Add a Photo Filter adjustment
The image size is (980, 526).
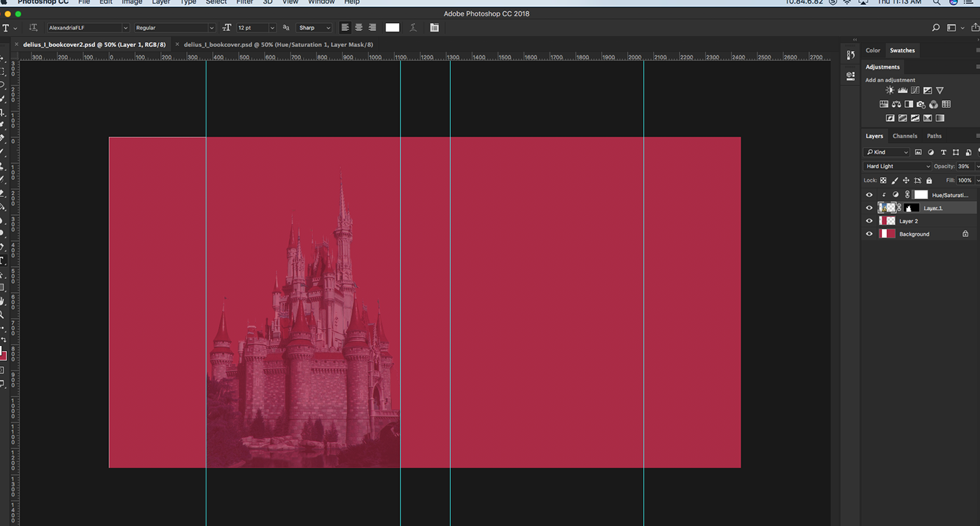point(921,104)
